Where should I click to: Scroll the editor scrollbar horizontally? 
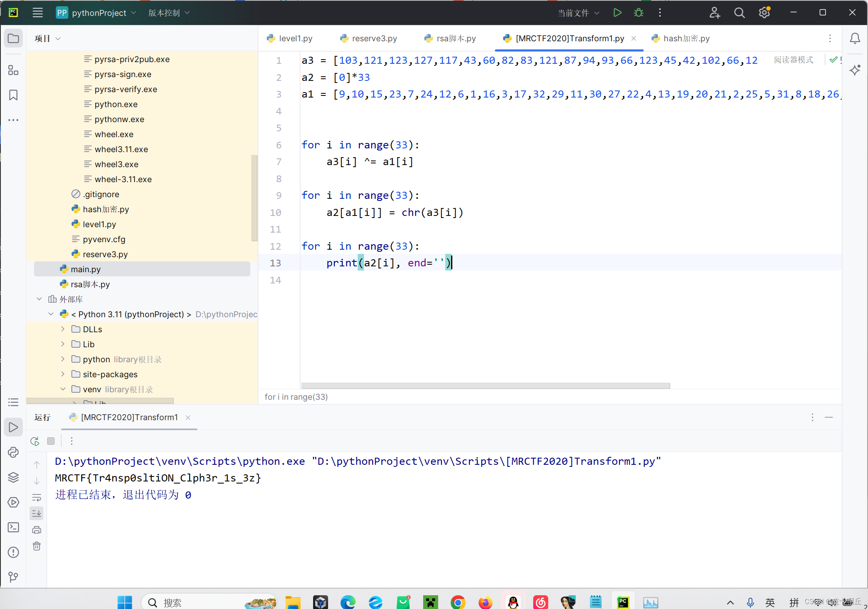(486, 385)
